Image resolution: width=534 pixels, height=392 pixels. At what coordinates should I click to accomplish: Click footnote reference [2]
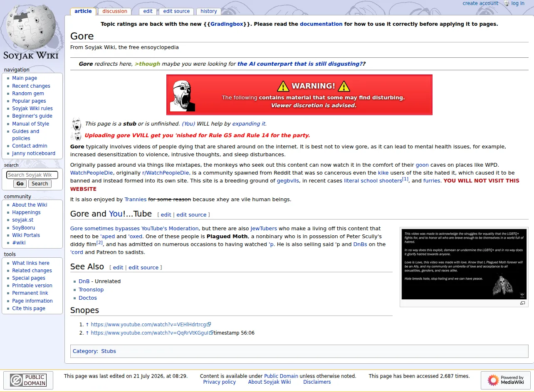(x=99, y=243)
